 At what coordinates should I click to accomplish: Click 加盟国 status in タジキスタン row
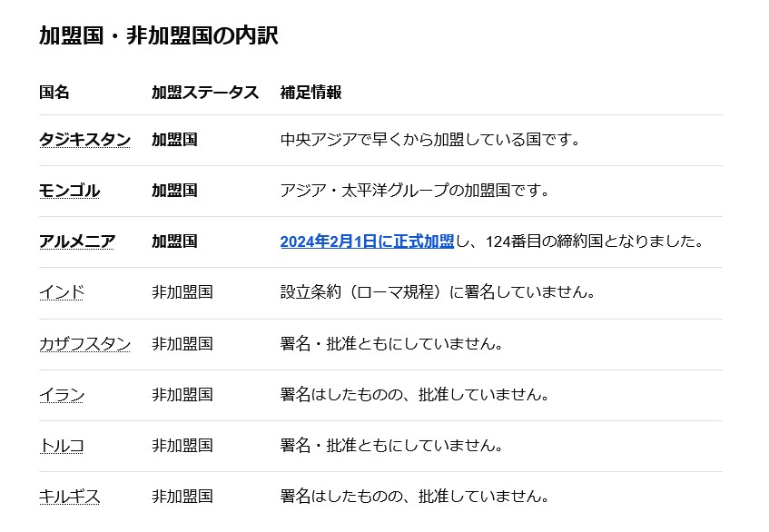pos(174,140)
